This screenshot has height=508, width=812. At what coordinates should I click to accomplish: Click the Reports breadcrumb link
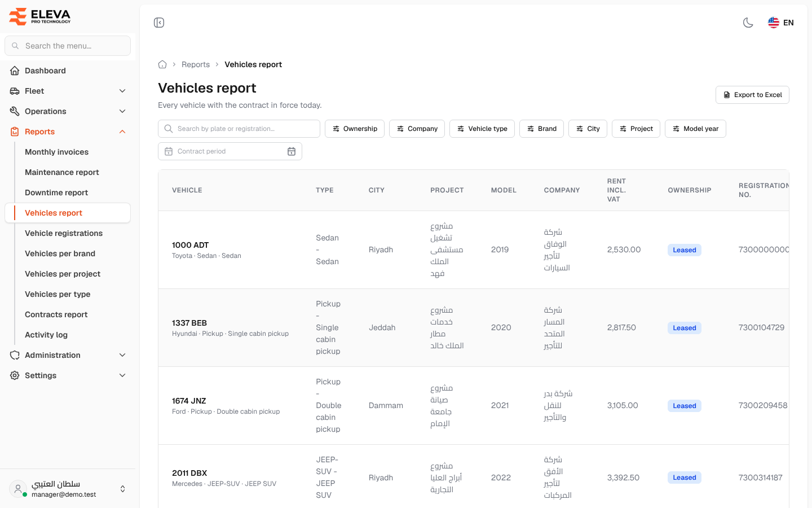(x=196, y=64)
